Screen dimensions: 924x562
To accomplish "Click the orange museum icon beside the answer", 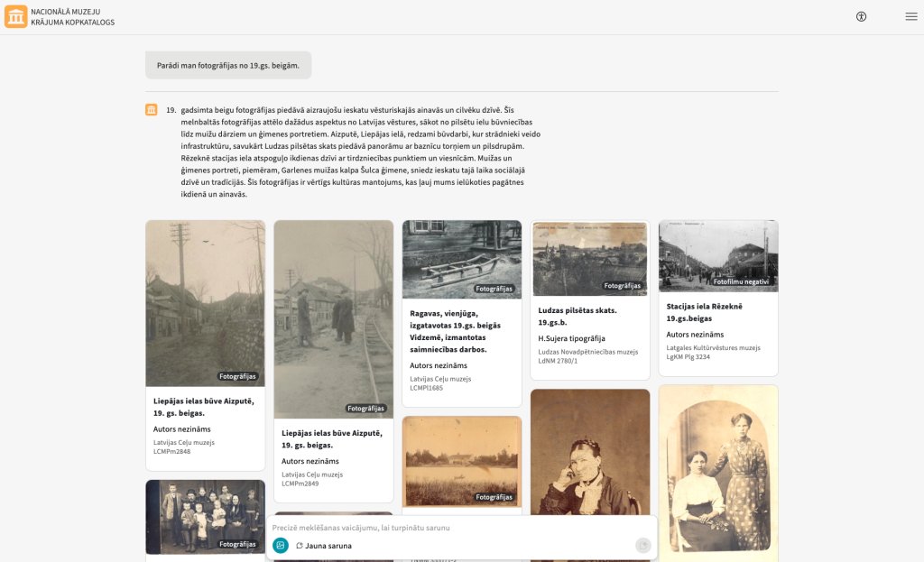I will tap(152, 109).
